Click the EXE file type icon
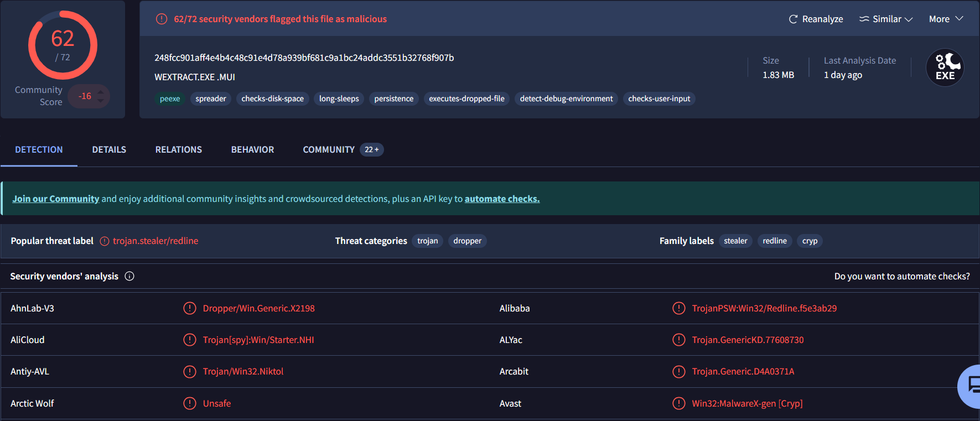 point(945,67)
